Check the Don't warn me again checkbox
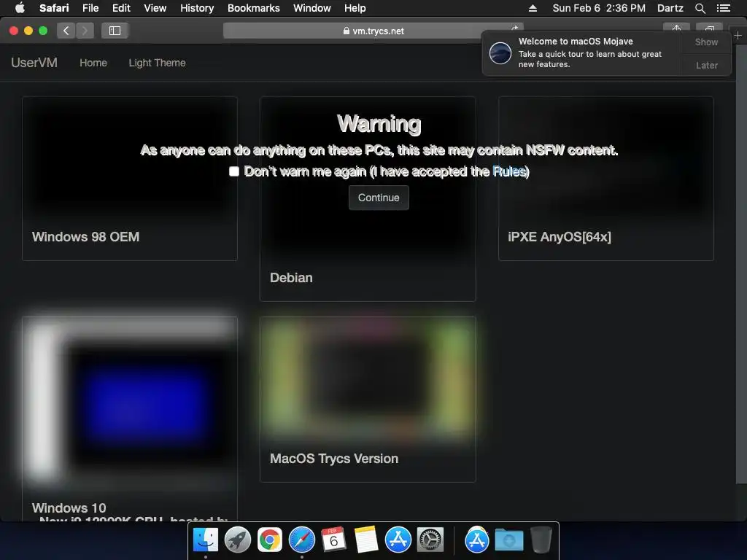Screen dimensions: 747x560 (234, 171)
